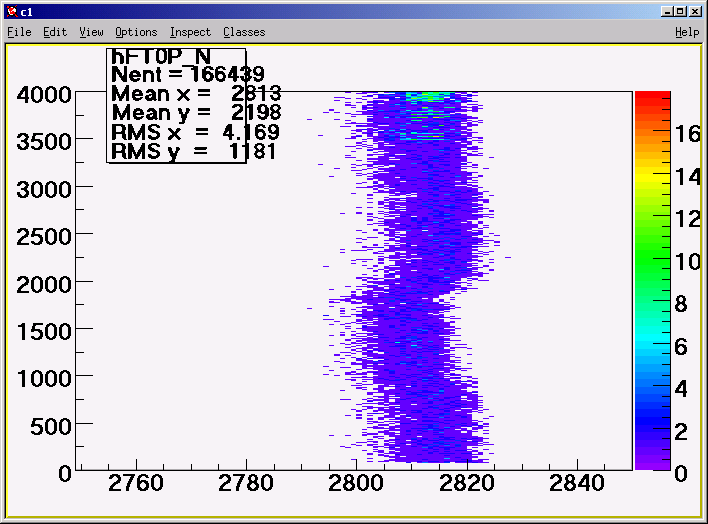Click the Mean y = 2198 stats line
This screenshot has width=708, height=524.
point(196,113)
